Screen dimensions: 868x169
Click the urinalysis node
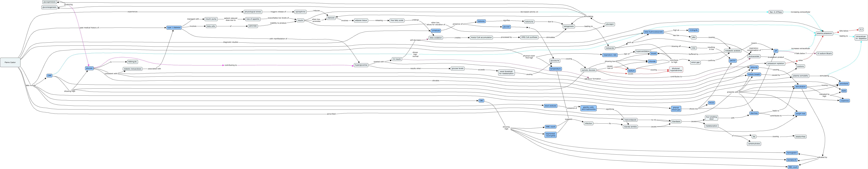tap(436, 31)
